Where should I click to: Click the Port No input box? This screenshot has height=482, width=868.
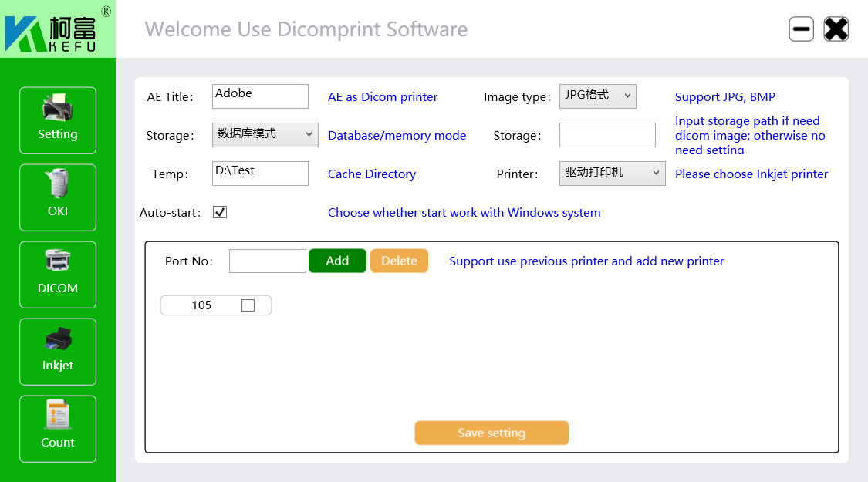point(267,261)
